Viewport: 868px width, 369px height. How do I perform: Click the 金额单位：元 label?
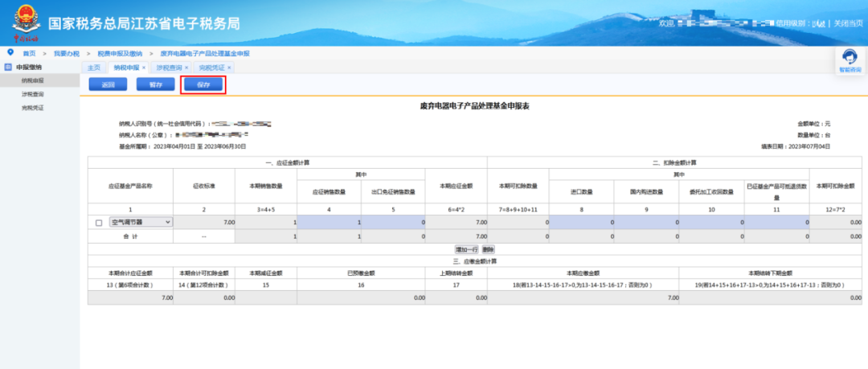813,123
